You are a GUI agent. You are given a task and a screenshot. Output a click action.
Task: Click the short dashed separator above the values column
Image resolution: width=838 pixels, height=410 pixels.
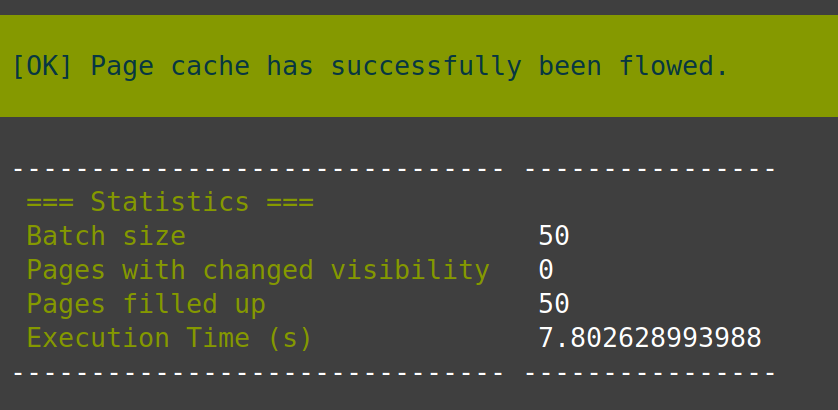(650, 169)
